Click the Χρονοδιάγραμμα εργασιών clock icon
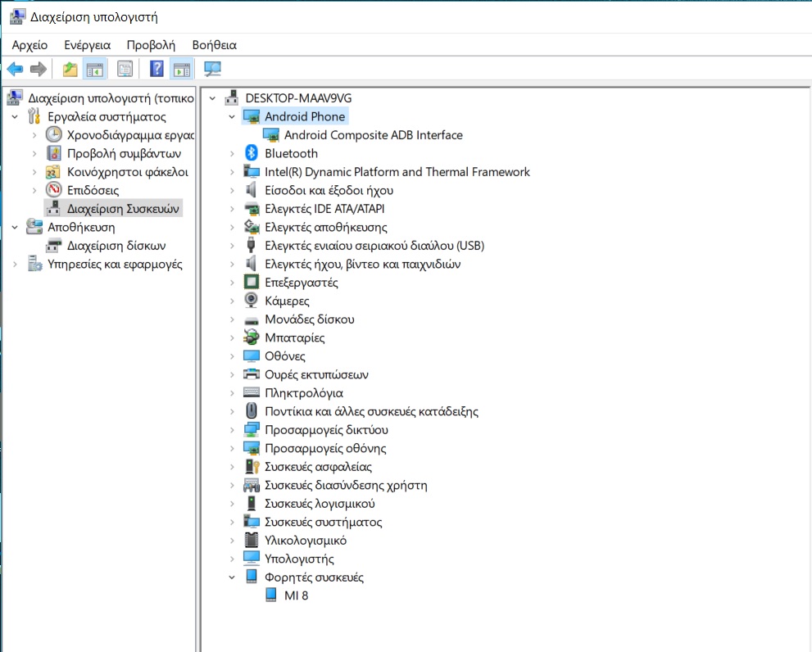The height and width of the screenshot is (652, 812). pyautogui.click(x=53, y=135)
